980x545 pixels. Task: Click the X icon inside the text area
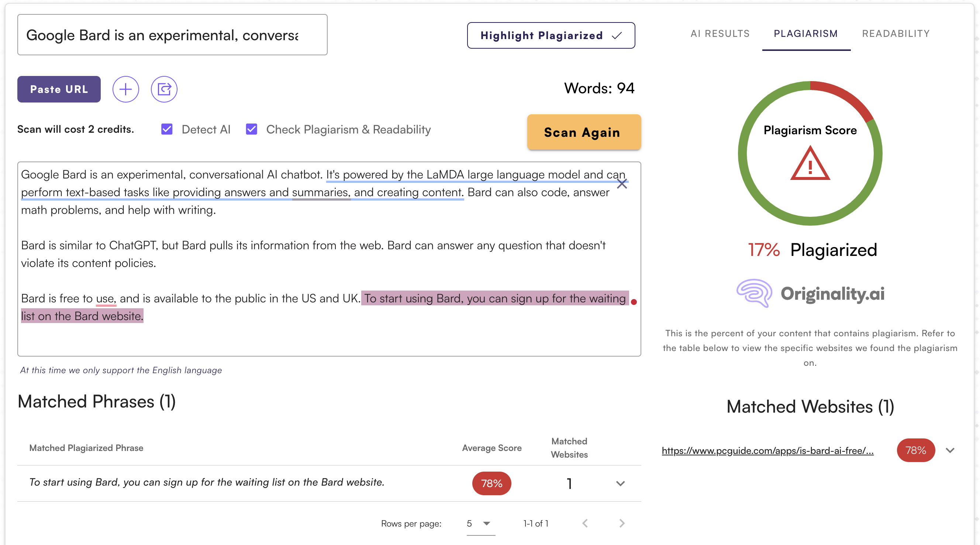click(x=622, y=184)
